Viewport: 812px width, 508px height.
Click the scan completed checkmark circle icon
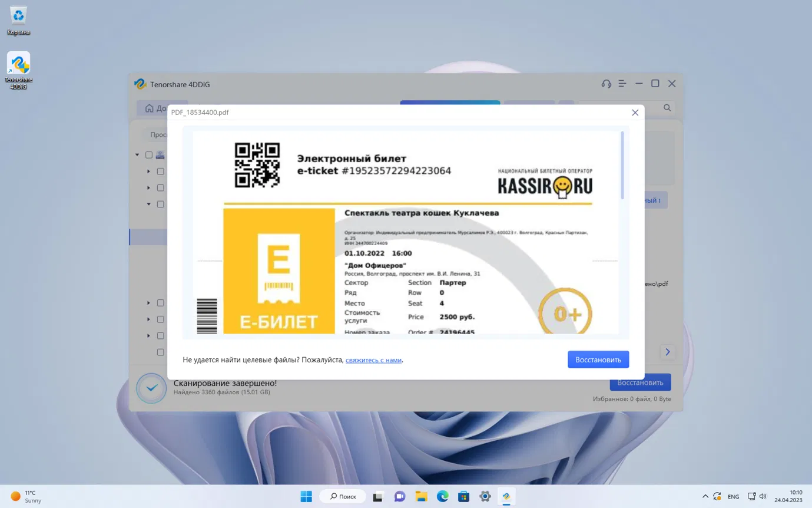click(x=151, y=388)
